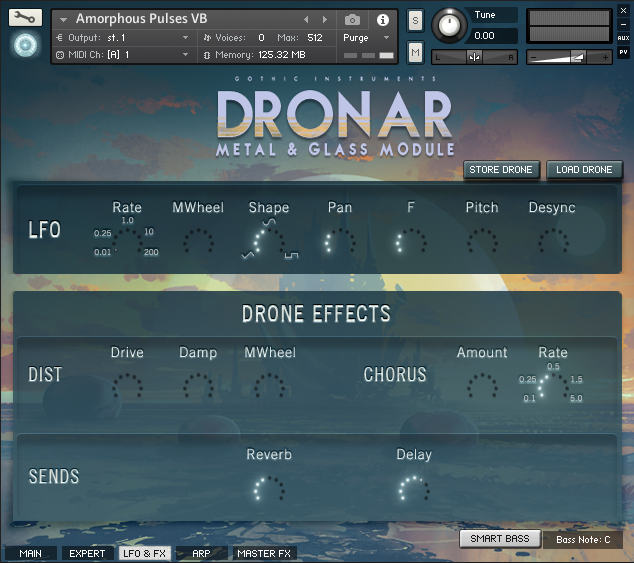Expand the instrument name dropdown arrow
This screenshot has height=563, width=634.
pos(63,19)
